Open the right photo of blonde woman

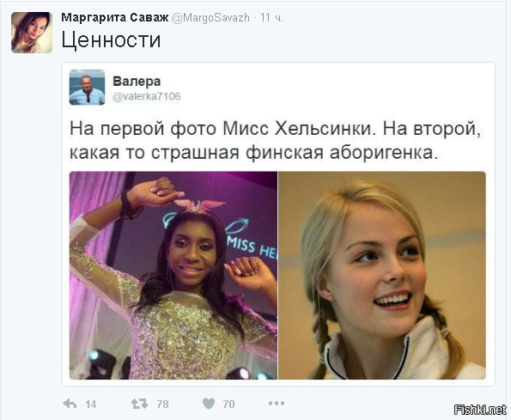pyautogui.click(x=382, y=276)
